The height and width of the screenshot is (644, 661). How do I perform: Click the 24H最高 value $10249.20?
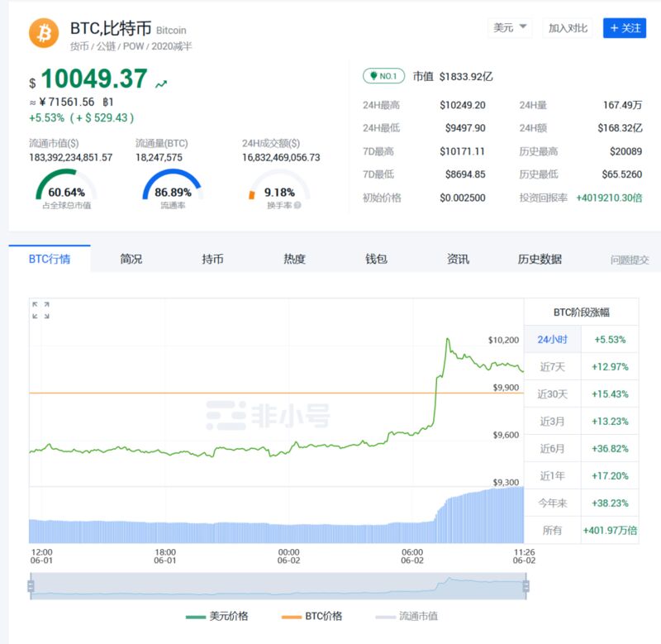[463, 105]
